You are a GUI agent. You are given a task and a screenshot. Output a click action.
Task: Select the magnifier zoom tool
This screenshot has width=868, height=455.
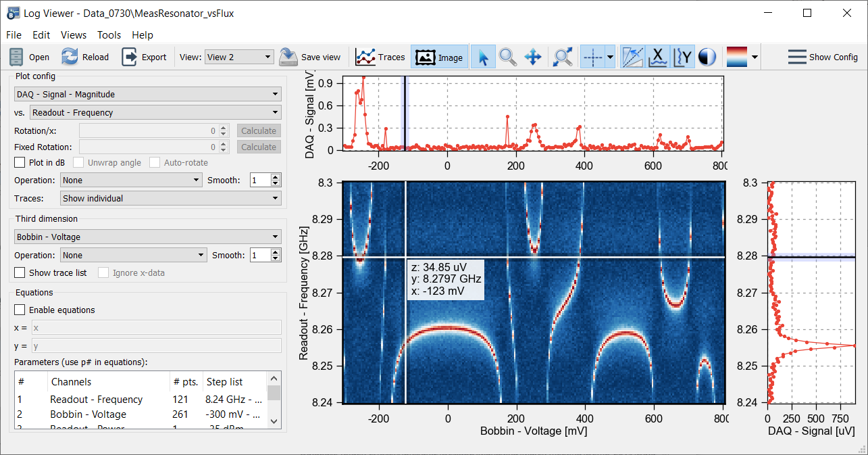click(507, 57)
